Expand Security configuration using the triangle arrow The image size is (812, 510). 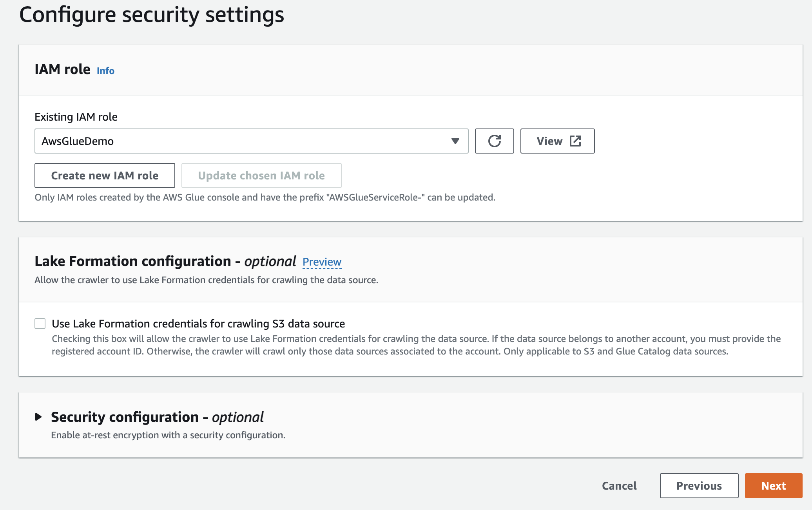[x=38, y=417]
